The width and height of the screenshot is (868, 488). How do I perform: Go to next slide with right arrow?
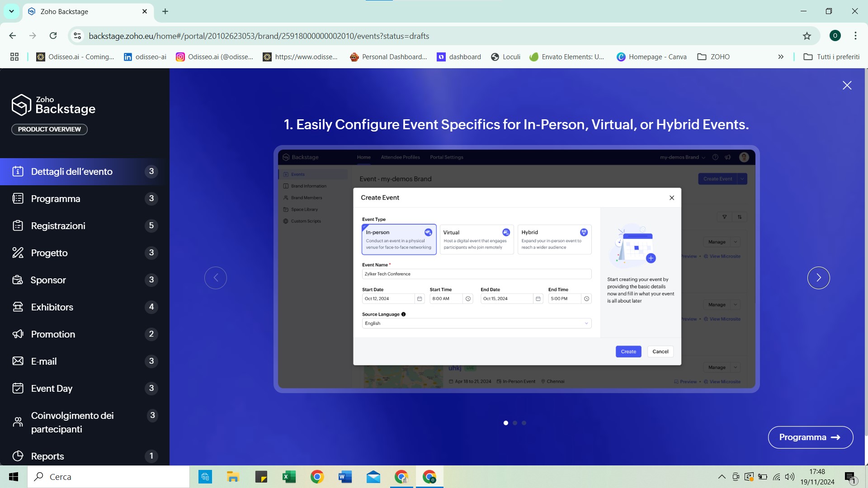pos(818,277)
